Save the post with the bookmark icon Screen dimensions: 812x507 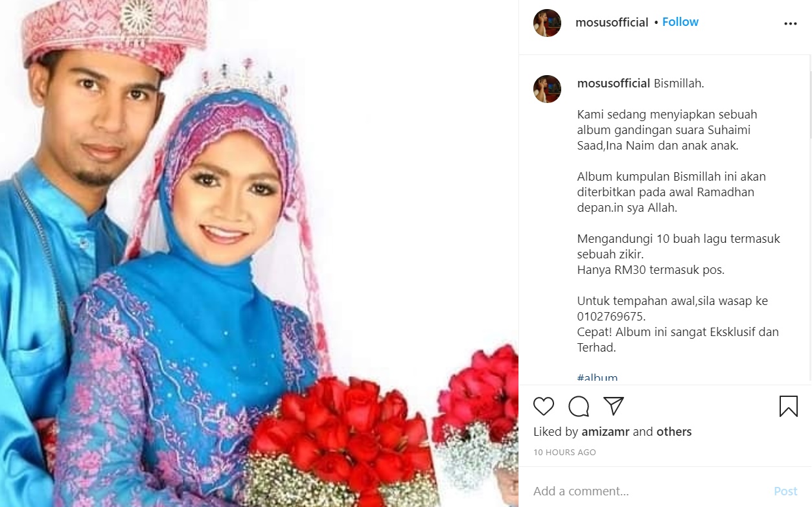(789, 407)
